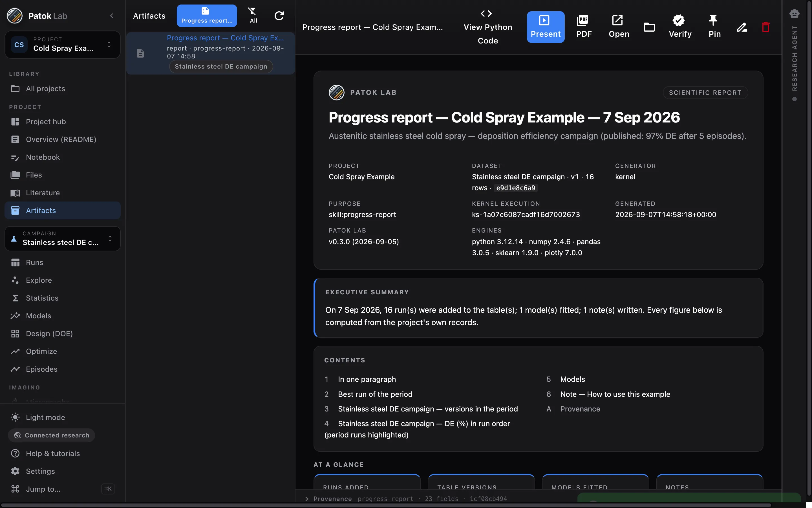Open Literature in the sidebar
This screenshot has height=508, width=812.
point(62,193)
